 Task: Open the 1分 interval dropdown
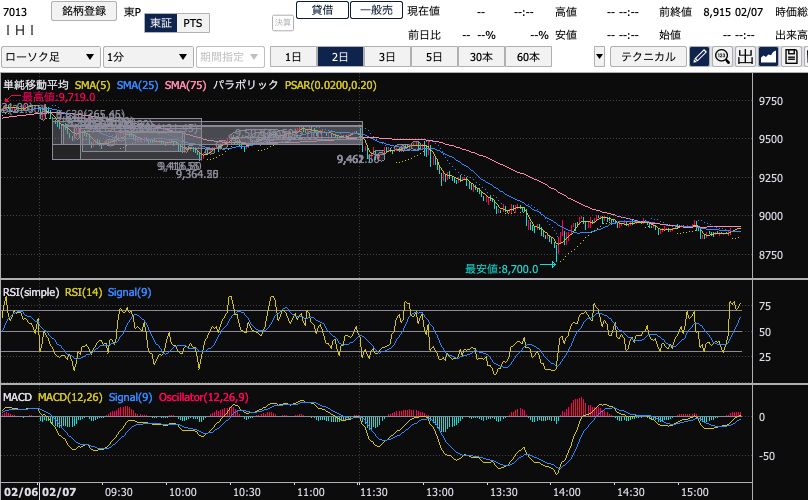tap(148, 57)
